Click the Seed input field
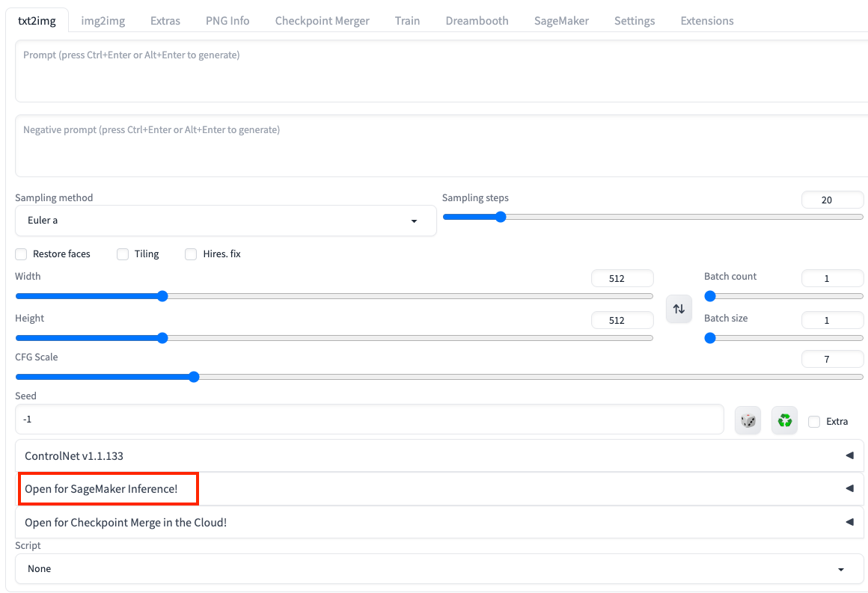868x593 pixels. [x=369, y=420]
